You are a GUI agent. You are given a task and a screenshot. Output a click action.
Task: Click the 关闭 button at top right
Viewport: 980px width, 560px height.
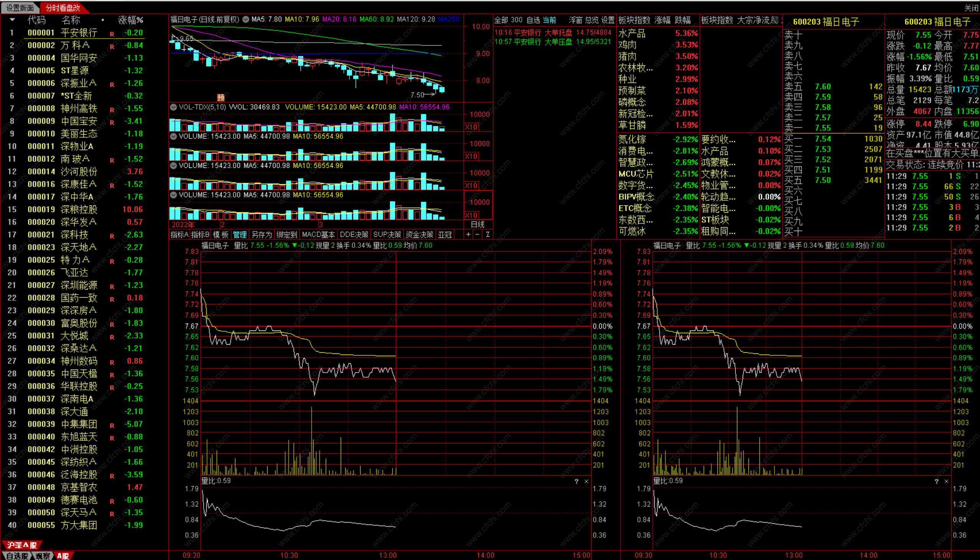pyautogui.click(x=971, y=8)
